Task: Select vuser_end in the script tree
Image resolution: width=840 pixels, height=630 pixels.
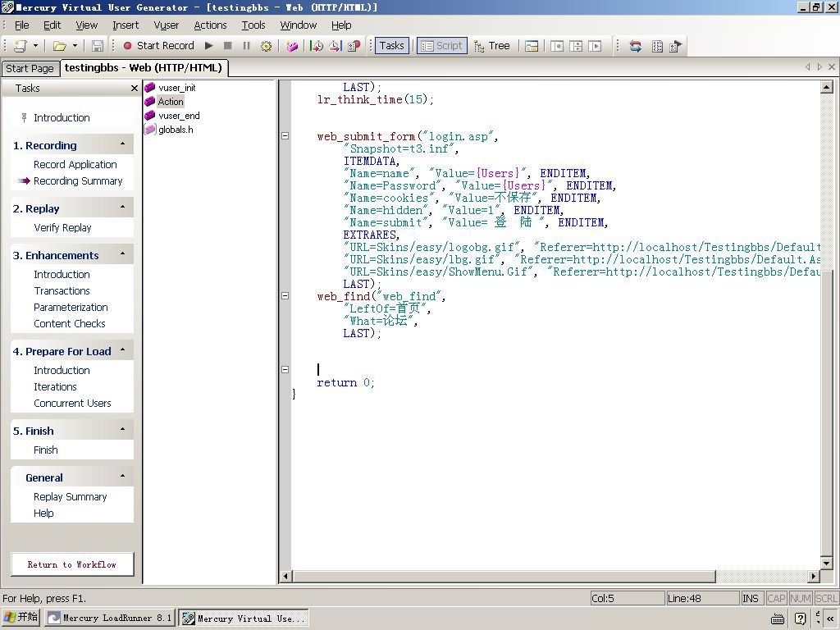Action: [172, 116]
